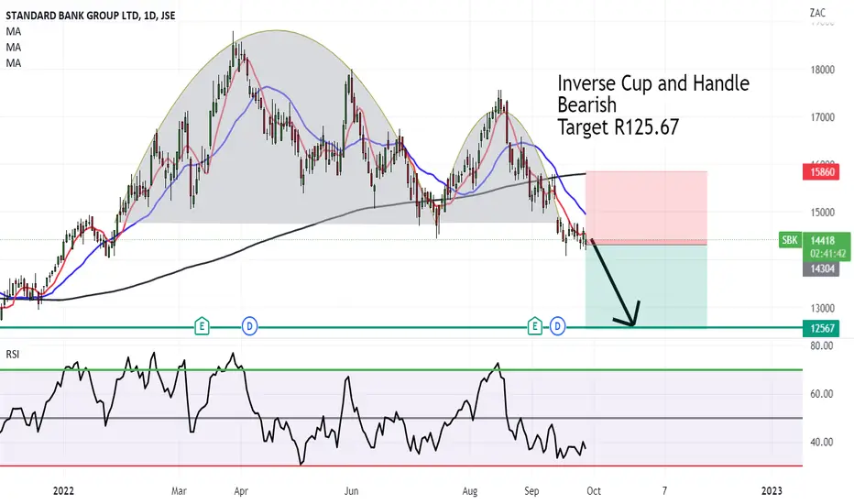
Task: Select the Inverse Cup and Handle text note
Action: pyautogui.click(x=653, y=104)
